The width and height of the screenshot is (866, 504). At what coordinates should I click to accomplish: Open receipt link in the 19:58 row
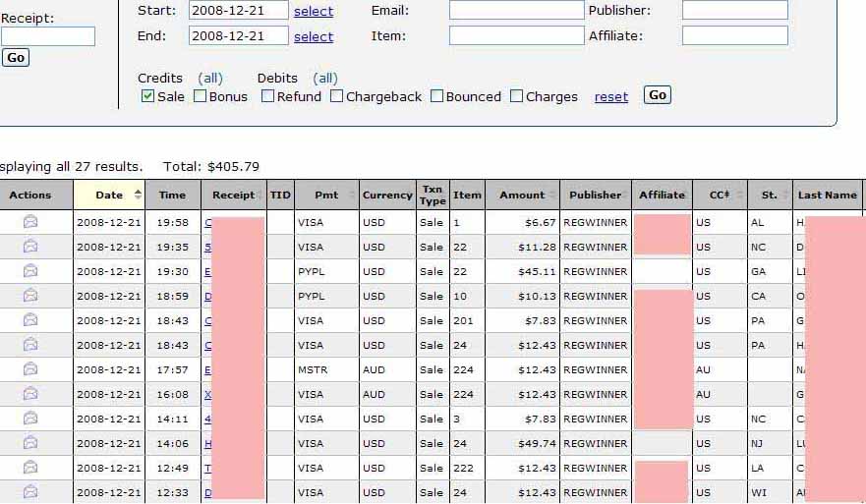(207, 222)
